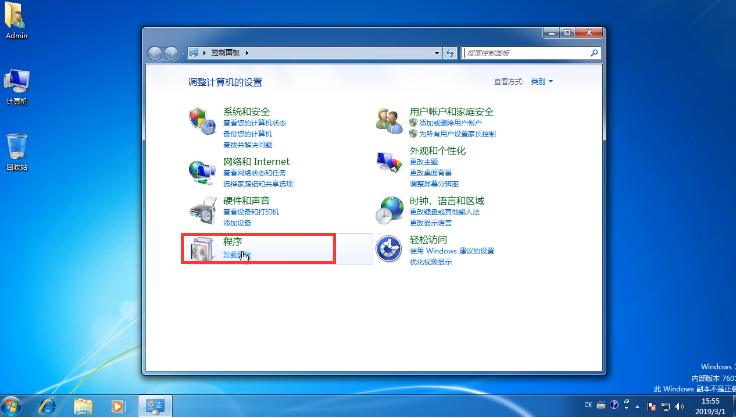Go forward with the Forward arrow
This screenshot has height=418, width=736.
click(171, 53)
